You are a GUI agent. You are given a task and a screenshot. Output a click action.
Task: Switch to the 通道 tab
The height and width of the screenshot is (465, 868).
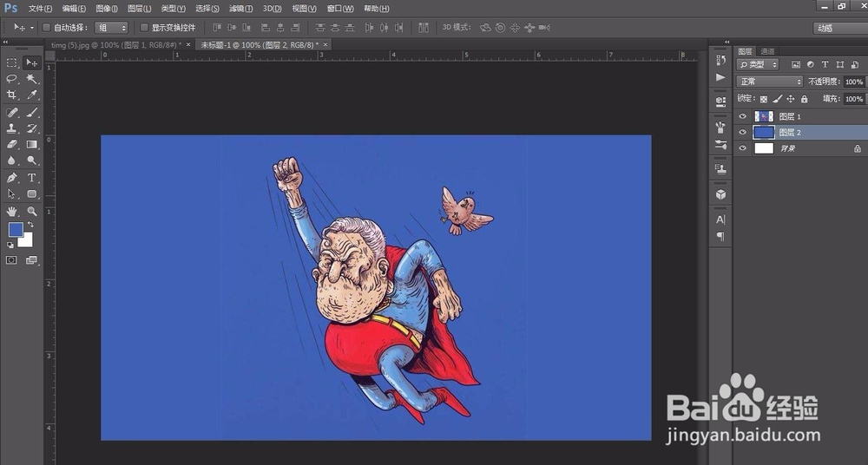pyautogui.click(x=768, y=51)
